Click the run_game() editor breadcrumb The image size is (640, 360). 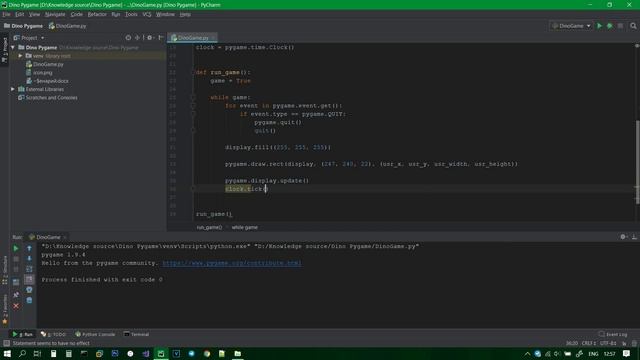pyautogui.click(x=209, y=227)
